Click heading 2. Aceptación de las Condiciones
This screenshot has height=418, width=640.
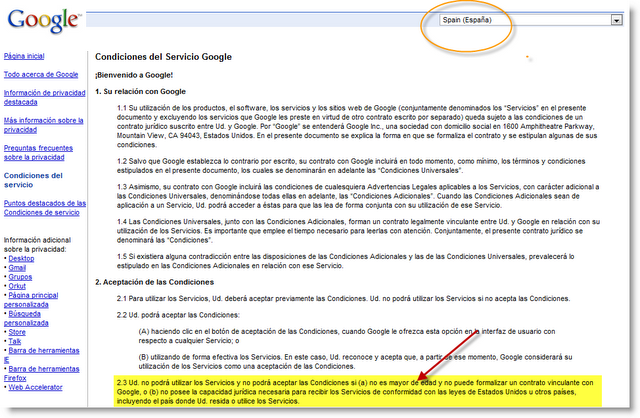pyautogui.click(x=154, y=282)
